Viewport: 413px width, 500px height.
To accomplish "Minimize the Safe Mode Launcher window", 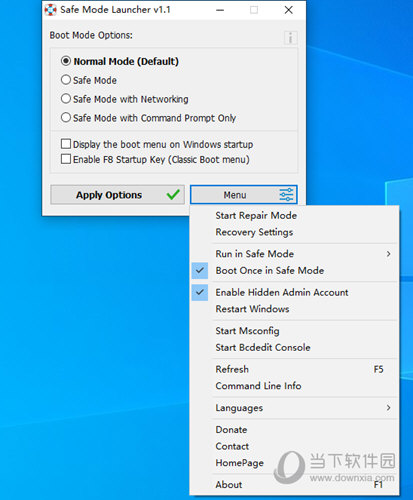I will point(220,10).
